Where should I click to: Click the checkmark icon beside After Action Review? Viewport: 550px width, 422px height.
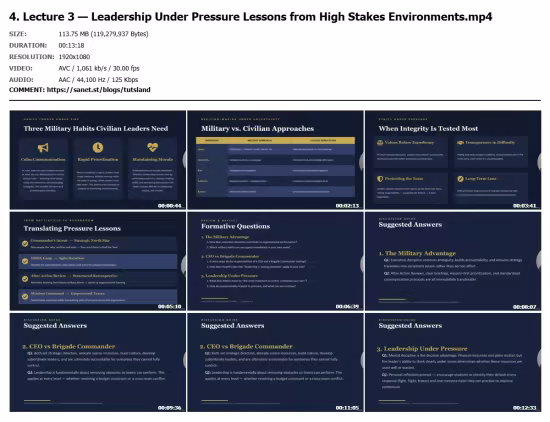25,279
